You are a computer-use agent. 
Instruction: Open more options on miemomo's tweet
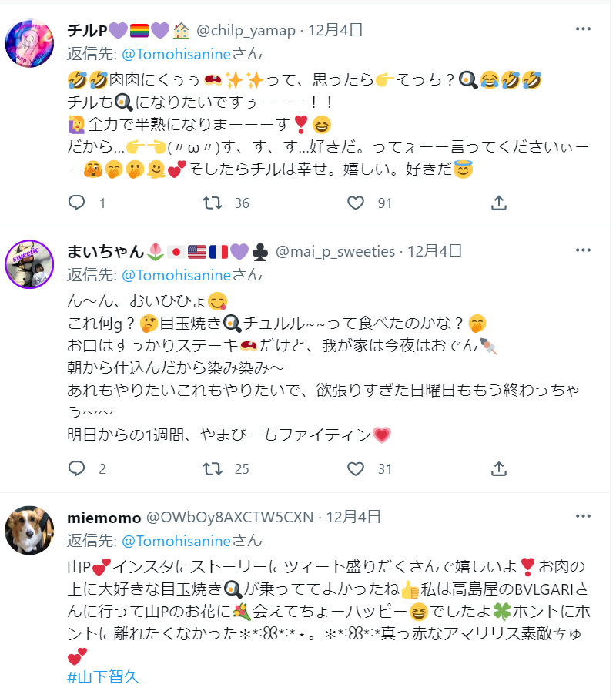[583, 516]
